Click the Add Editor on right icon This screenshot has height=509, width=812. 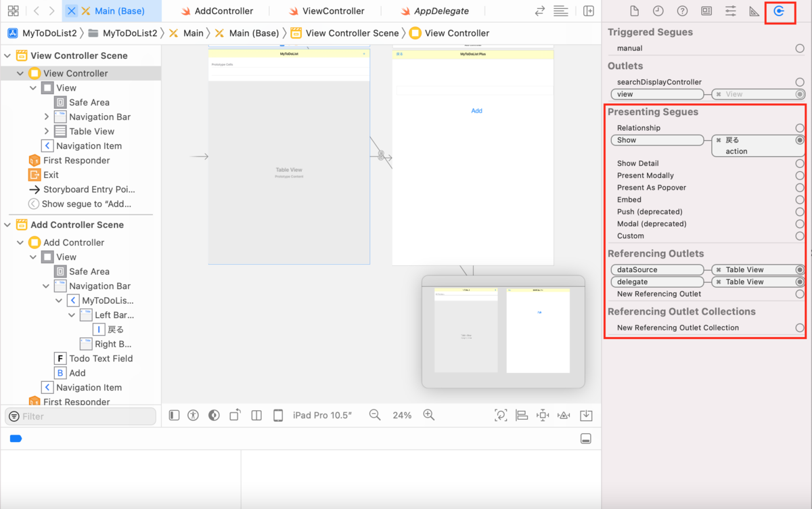(x=589, y=11)
